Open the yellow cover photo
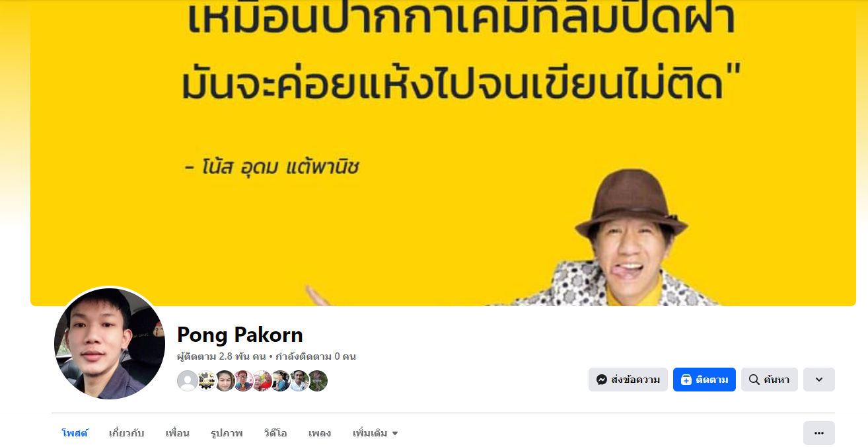This screenshot has height=447, width=868. click(443, 153)
